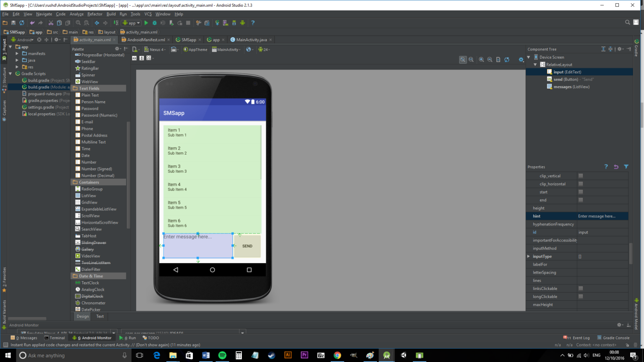This screenshot has width=644, height=362.
Task: Open the Nexus 4 device dropdown
Action: [155, 49]
